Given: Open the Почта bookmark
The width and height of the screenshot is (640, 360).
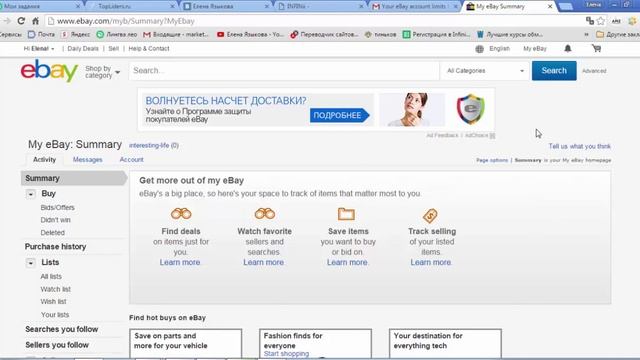Looking at the screenshot, I should [x=41, y=35].
